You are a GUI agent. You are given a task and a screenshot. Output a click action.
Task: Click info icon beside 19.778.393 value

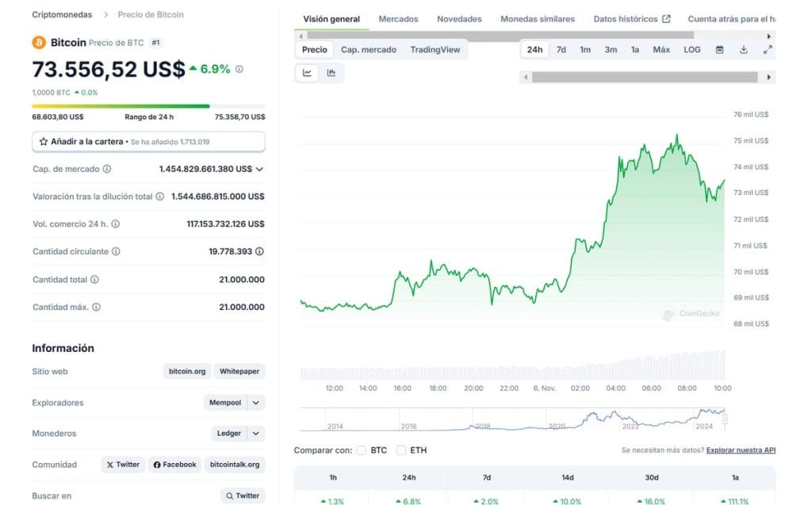pos(259,251)
